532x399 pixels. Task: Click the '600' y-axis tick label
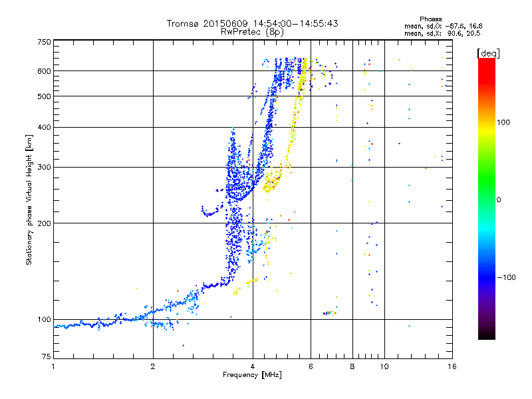point(44,71)
